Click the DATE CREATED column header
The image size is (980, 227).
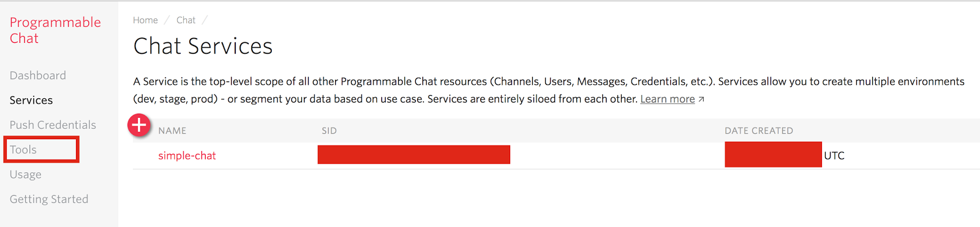point(759,131)
